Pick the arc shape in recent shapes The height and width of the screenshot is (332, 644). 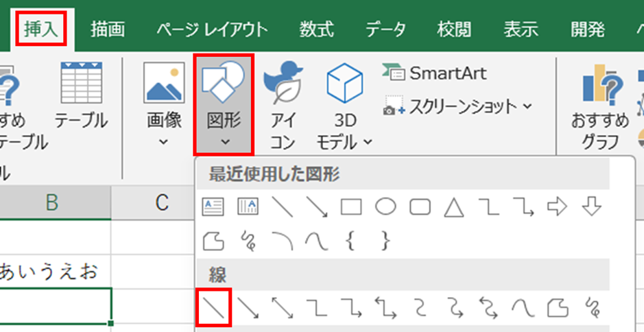pyautogui.click(x=282, y=241)
